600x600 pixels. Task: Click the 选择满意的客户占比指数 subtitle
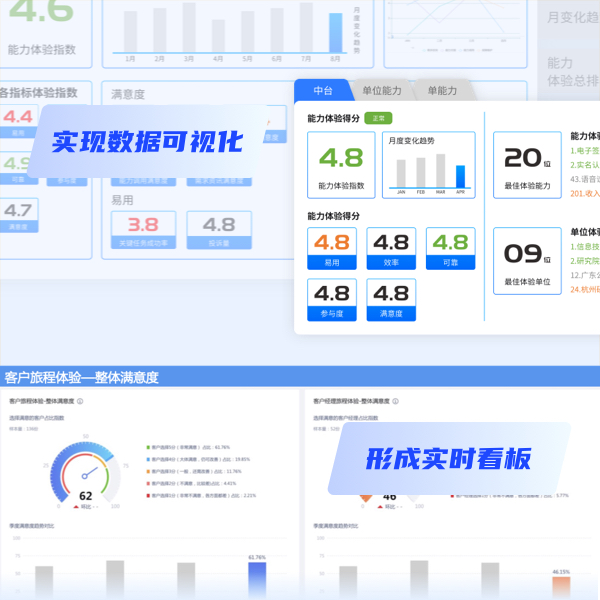click(37, 418)
